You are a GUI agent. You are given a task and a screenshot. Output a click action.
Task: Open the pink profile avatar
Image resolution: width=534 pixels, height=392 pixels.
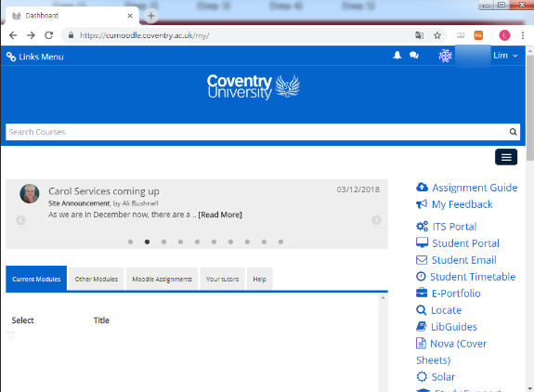pos(504,35)
